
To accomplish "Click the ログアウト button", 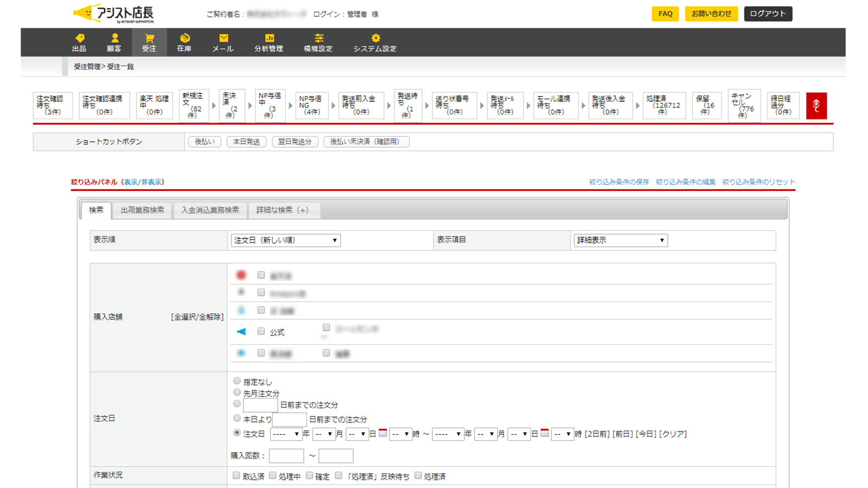I will (768, 14).
